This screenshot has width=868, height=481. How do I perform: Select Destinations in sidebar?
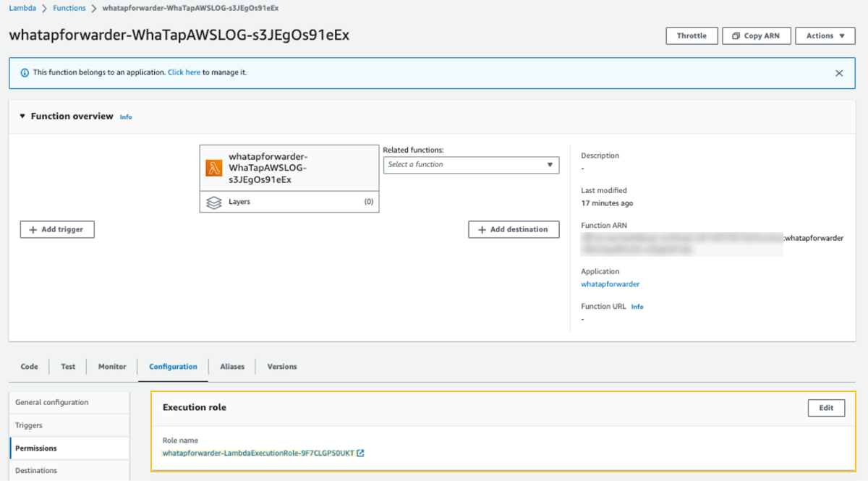tap(69, 471)
